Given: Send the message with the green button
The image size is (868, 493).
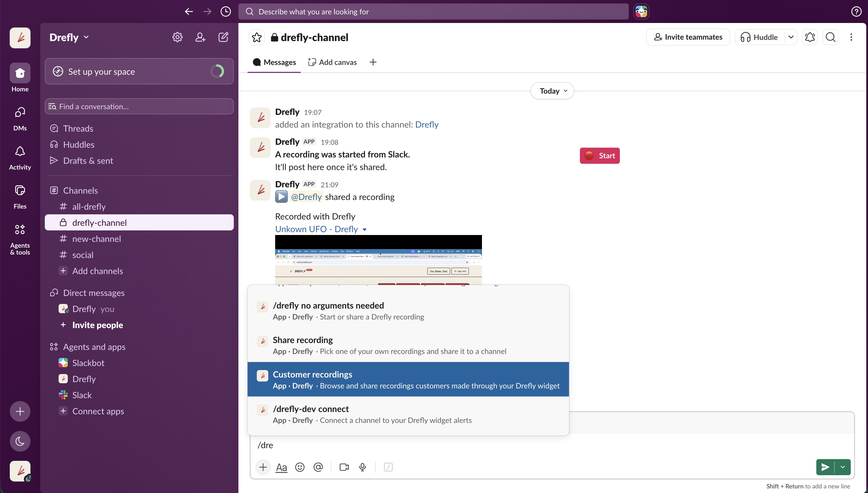Looking at the screenshot, I should coord(825,467).
